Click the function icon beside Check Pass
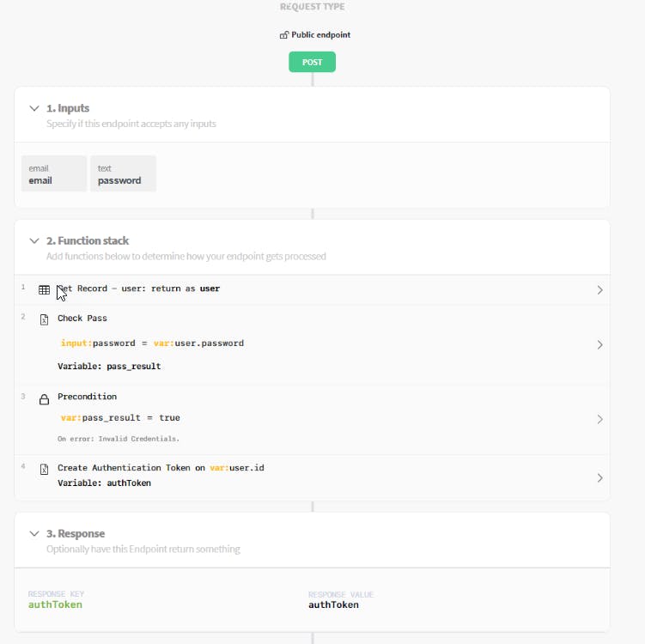645x644 pixels. click(45, 319)
